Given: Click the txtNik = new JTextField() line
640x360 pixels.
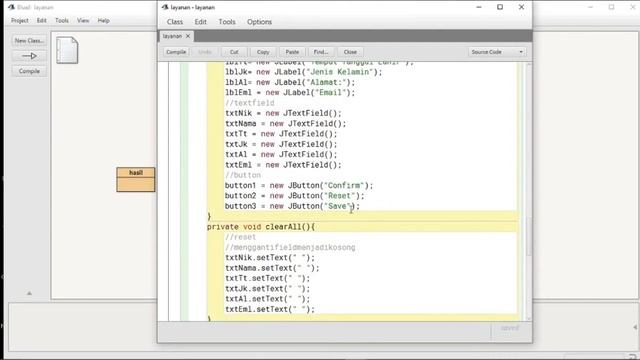Looking at the screenshot, I should tap(283, 113).
